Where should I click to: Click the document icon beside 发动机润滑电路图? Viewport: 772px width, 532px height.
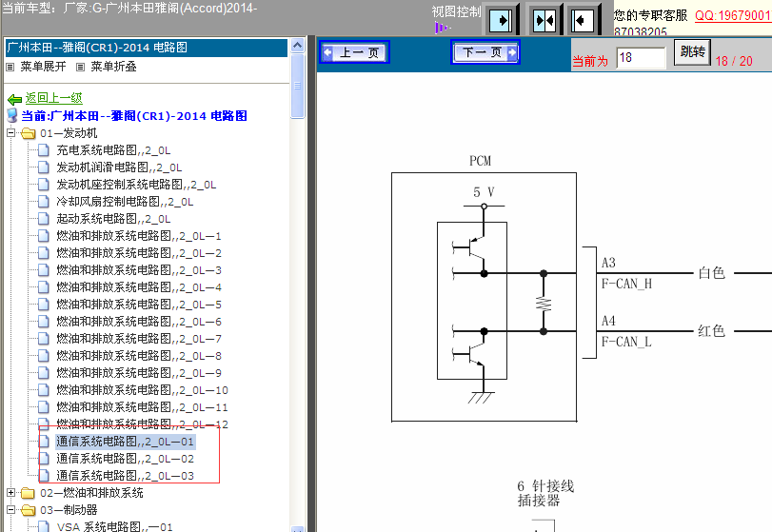[44, 167]
